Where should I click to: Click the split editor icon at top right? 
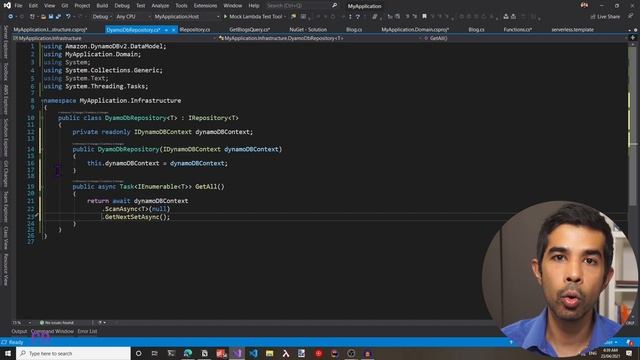coord(633,38)
